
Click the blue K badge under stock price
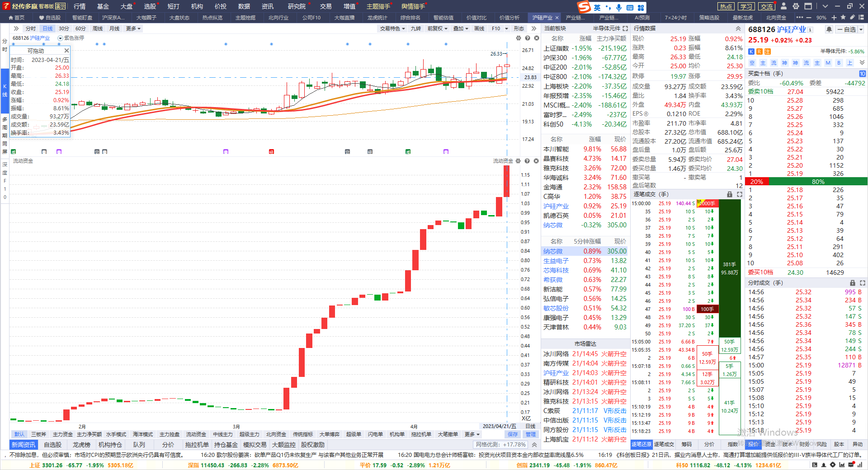[751, 52]
